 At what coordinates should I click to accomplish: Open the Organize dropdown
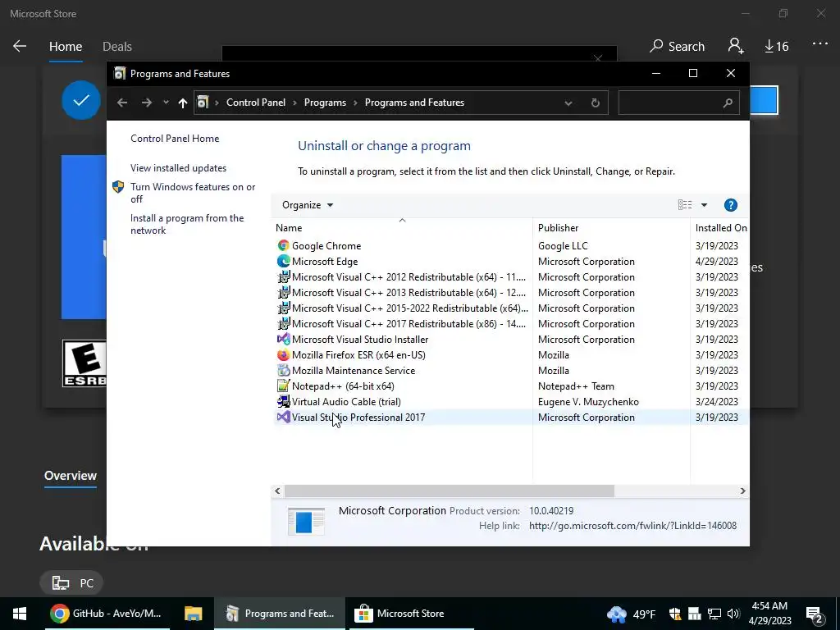click(308, 205)
